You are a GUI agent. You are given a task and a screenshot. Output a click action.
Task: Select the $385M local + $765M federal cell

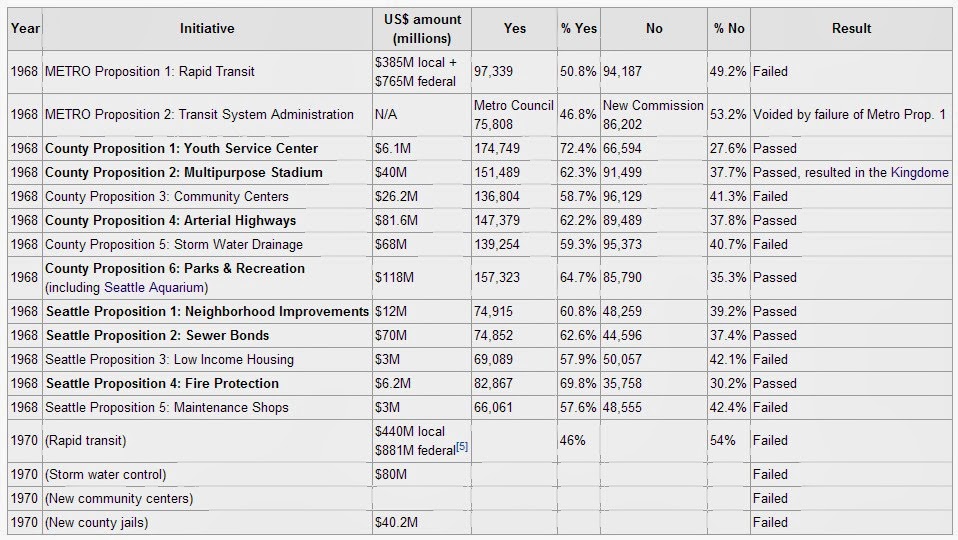pos(421,71)
